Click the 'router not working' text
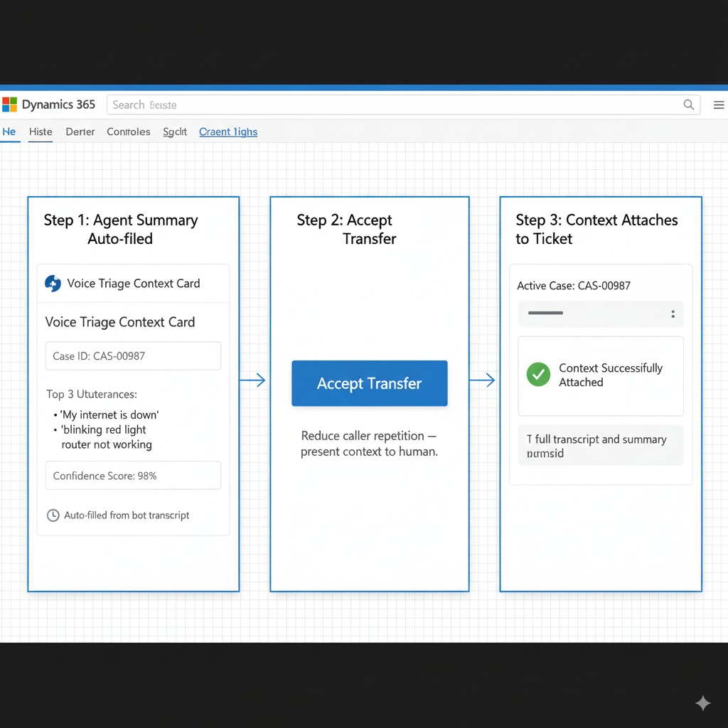Viewport: 728px width, 728px height. click(107, 444)
